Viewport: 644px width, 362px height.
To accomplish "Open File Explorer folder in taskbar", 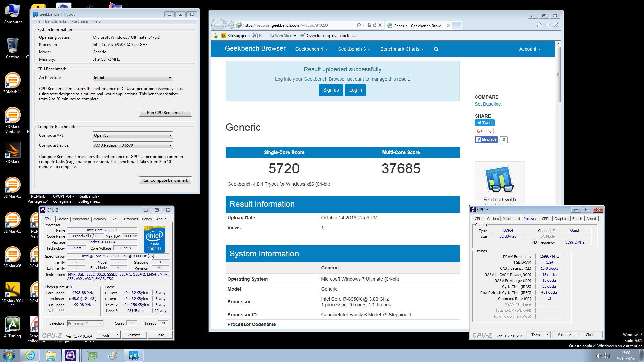I will pos(51,355).
